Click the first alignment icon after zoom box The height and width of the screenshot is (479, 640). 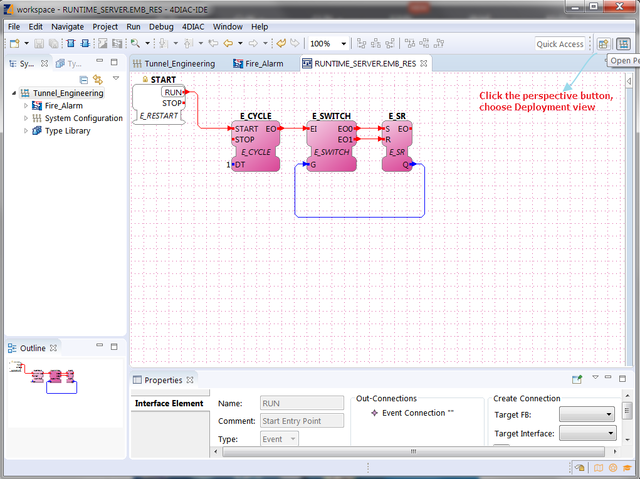point(361,43)
